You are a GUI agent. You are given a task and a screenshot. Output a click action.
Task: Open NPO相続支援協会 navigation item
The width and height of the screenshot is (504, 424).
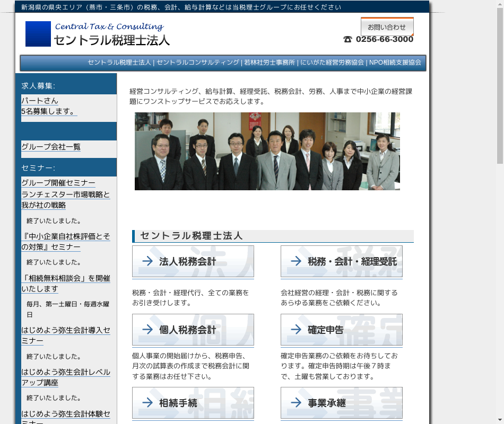click(395, 63)
